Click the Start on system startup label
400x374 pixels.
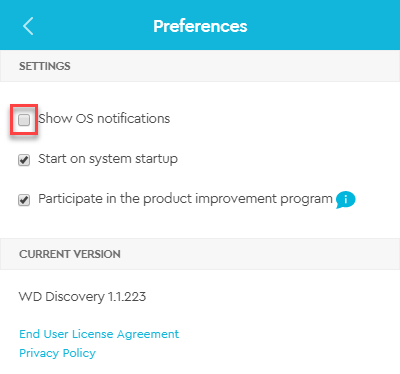108,159
